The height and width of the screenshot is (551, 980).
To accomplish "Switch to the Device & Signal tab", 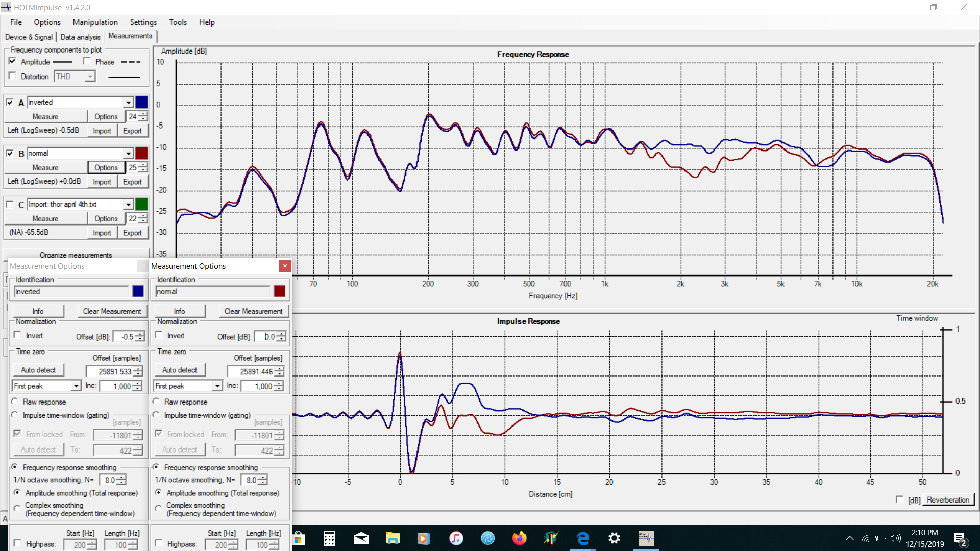I will 29,37.
